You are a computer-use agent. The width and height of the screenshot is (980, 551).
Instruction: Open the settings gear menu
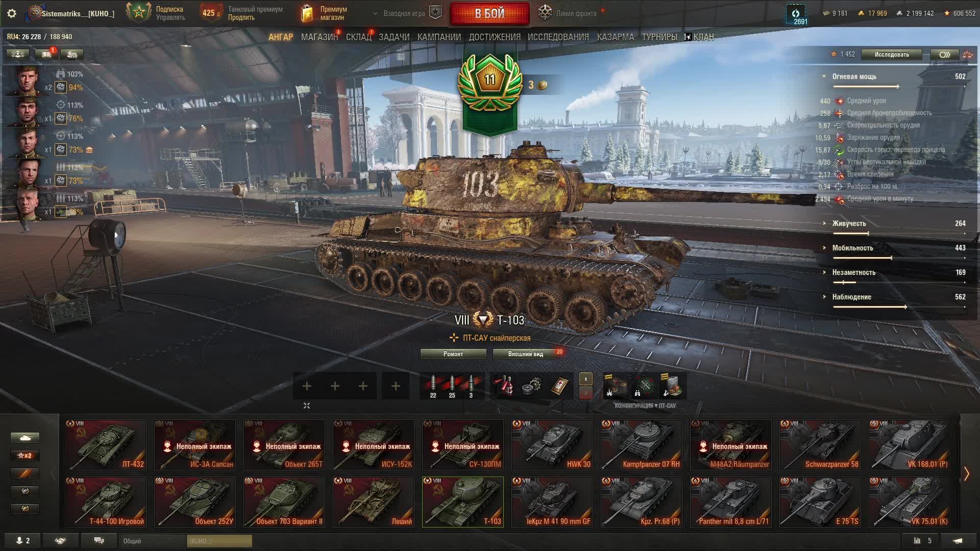[12, 13]
